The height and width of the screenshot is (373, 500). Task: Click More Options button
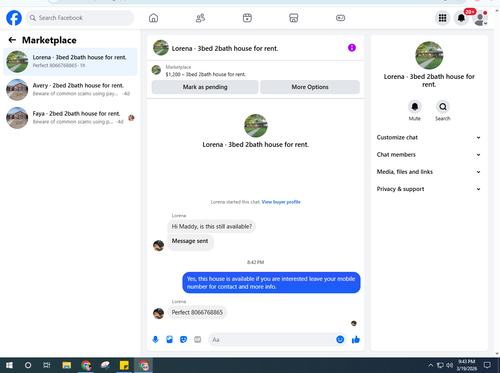click(310, 87)
